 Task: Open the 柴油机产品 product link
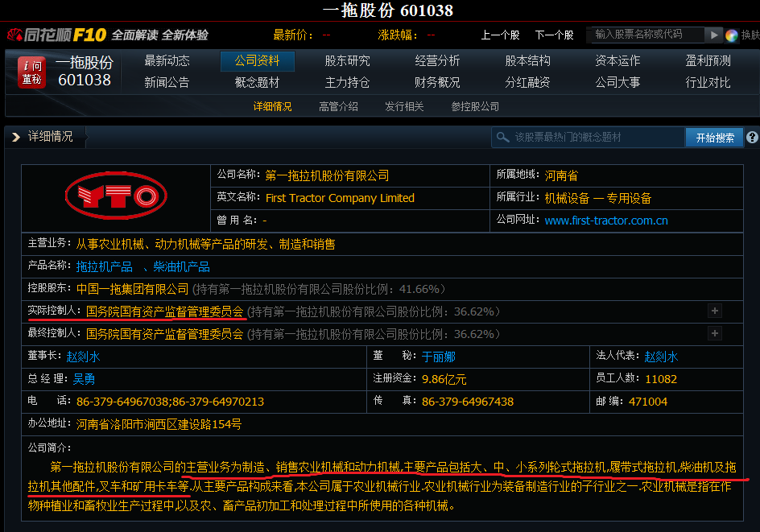click(181, 266)
